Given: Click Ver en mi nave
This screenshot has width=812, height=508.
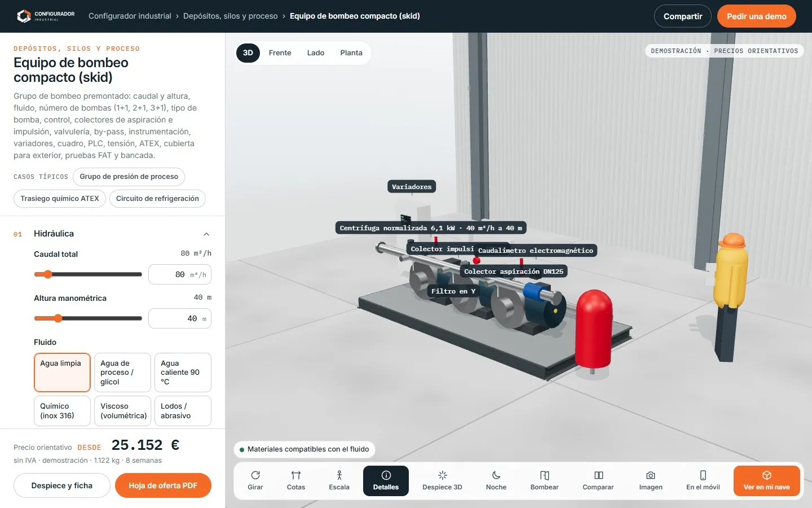Looking at the screenshot, I should (767, 481).
